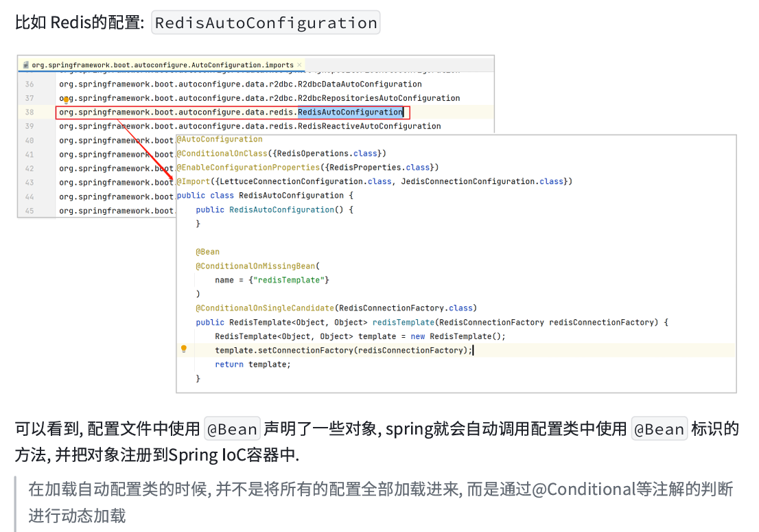The image size is (759, 532).
Task: Close the AutoConfiguration.imports tab
Action: [x=300, y=65]
